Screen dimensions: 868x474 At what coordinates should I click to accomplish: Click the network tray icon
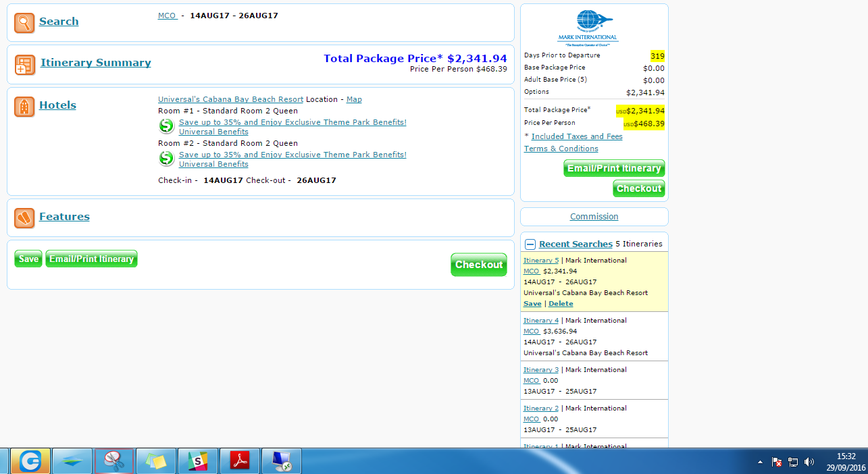click(x=793, y=463)
